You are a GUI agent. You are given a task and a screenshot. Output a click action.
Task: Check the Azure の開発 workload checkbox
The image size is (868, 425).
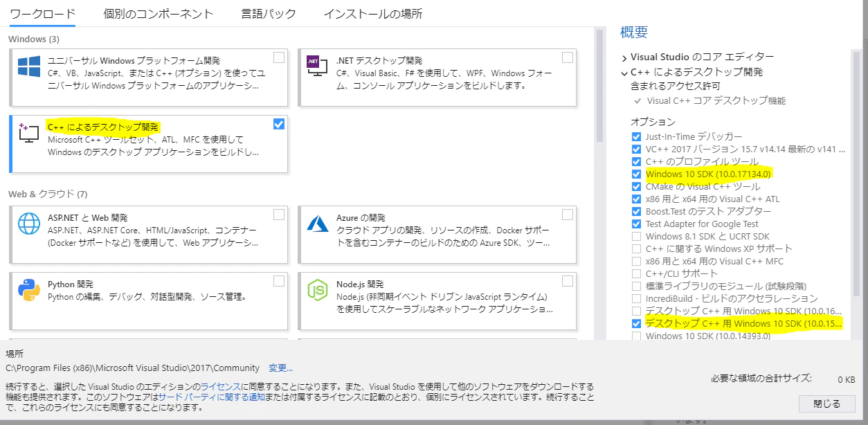coord(568,215)
